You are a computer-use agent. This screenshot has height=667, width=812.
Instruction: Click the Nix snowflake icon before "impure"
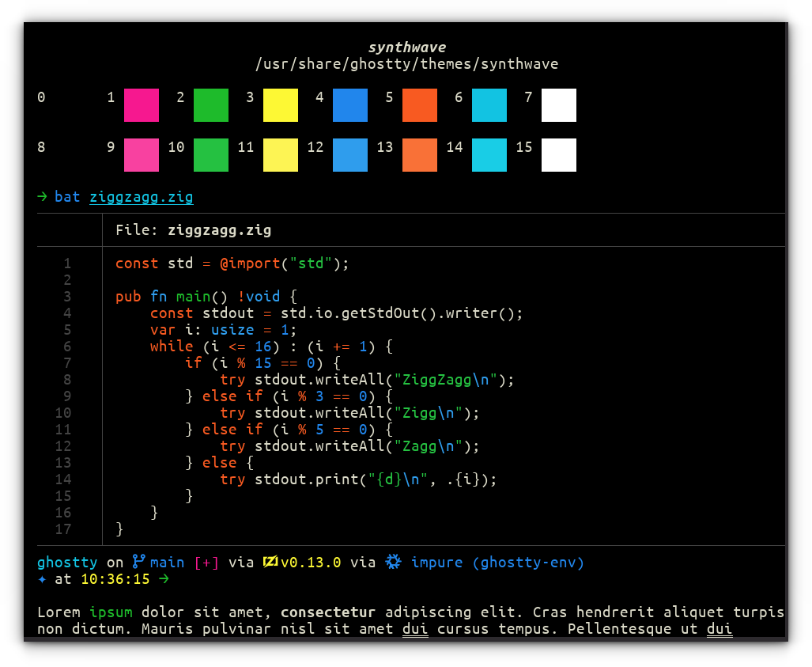coord(393,562)
